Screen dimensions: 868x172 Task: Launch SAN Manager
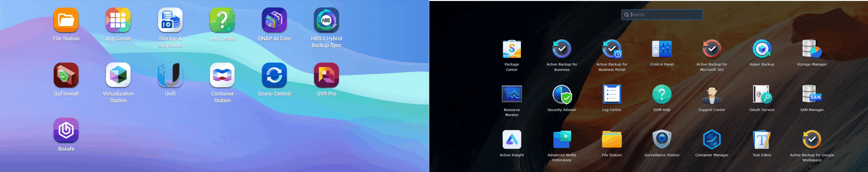(x=812, y=94)
